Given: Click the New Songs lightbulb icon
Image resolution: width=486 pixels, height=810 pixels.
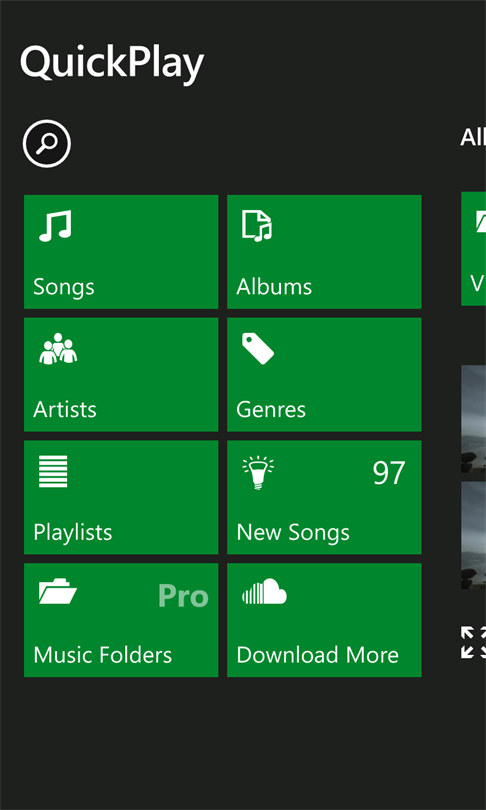Looking at the screenshot, I should pyautogui.click(x=258, y=472).
